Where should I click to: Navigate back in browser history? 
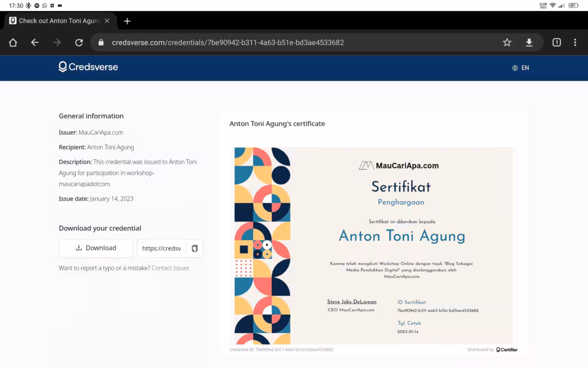(35, 43)
